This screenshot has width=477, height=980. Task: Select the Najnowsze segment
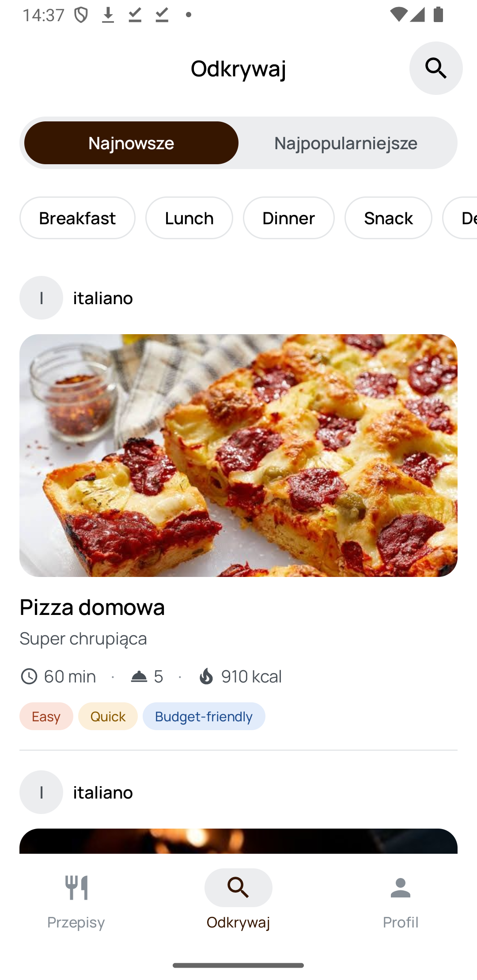click(x=131, y=143)
